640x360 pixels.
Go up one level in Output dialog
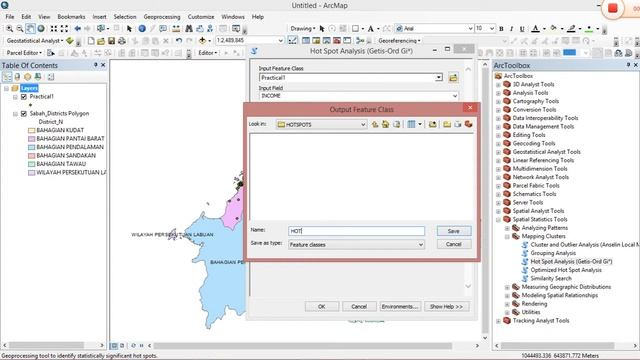(x=375, y=124)
